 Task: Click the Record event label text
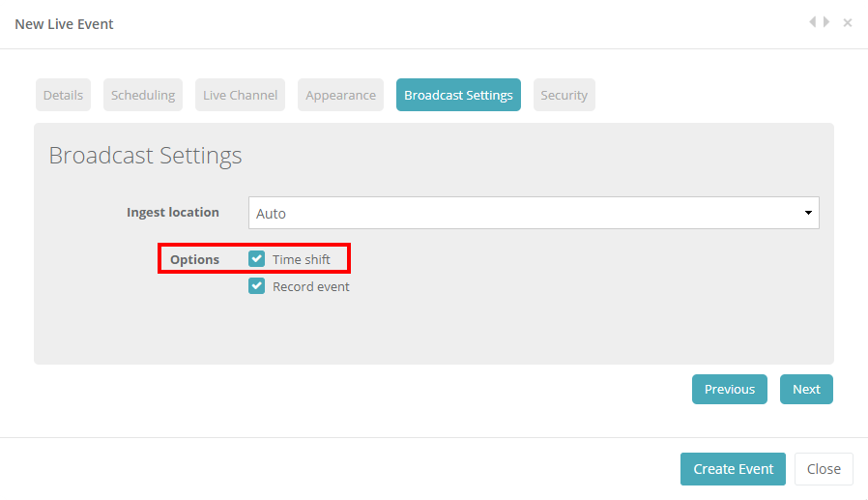(310, 286)
